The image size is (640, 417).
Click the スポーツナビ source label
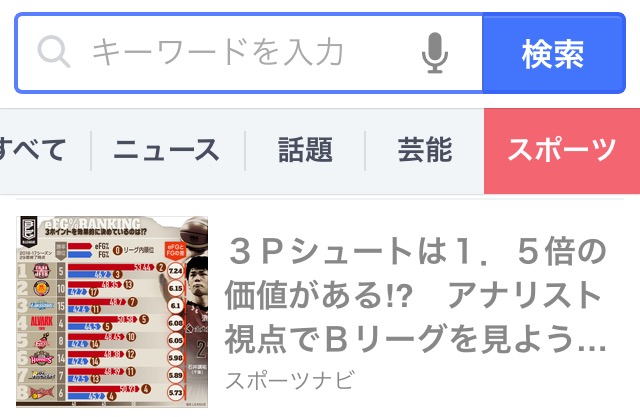pos(290,380)
